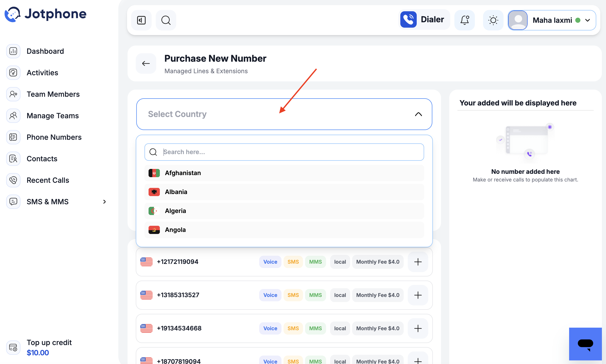Open Maha laxmi user menu
Screen dimensions: 606x364
point(552,20)
